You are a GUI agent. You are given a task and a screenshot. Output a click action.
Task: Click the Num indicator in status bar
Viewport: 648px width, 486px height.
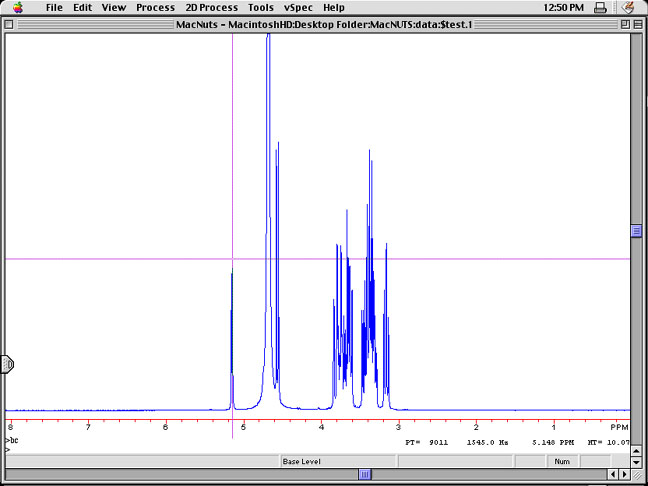[562, 461]
